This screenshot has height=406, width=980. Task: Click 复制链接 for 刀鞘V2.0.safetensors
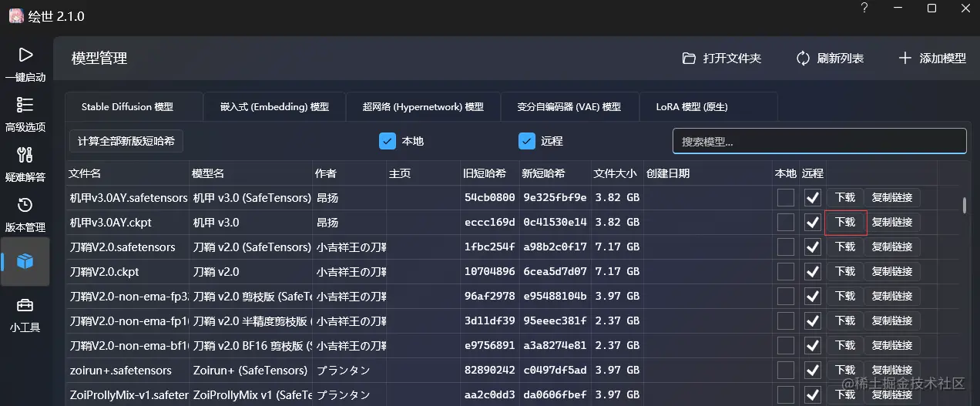click(x=892, y=247)
